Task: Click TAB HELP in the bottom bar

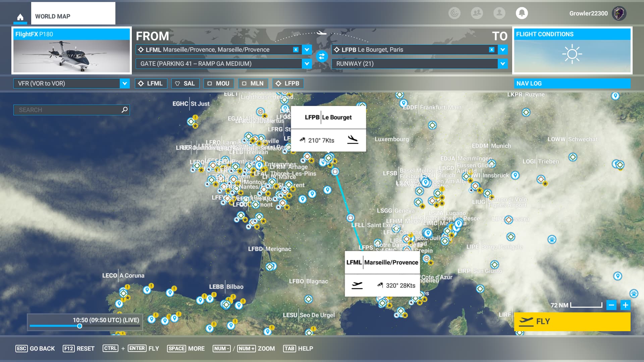Action: [x=298, y=349]
